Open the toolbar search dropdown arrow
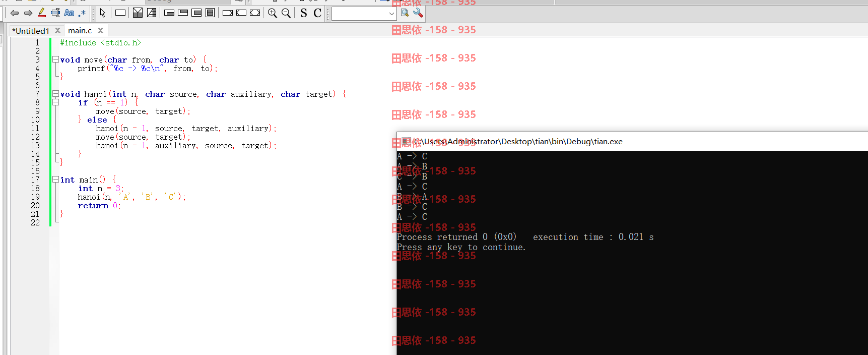The image size is (868, 355). tap(392, 14)
